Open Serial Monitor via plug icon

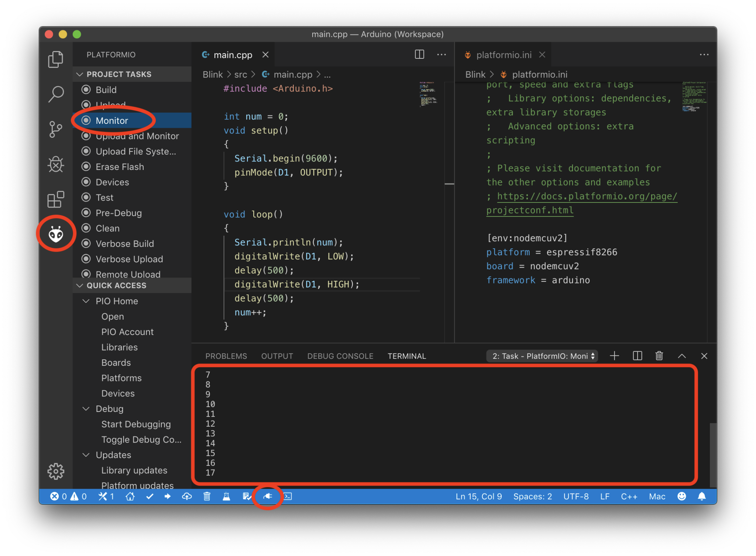point(268,497)
